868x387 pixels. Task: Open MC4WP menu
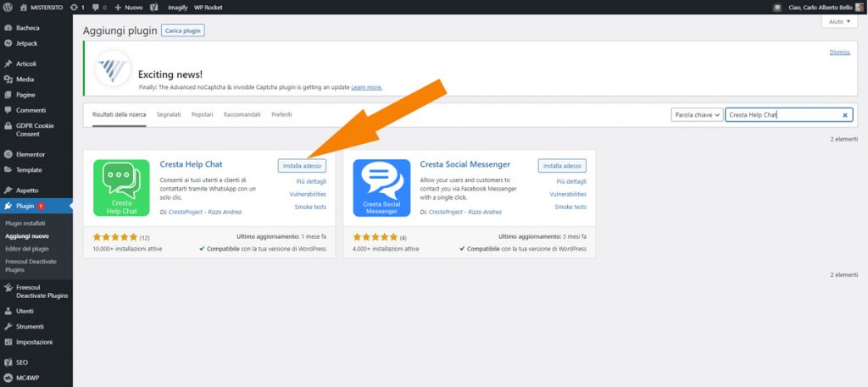point(26,378)
